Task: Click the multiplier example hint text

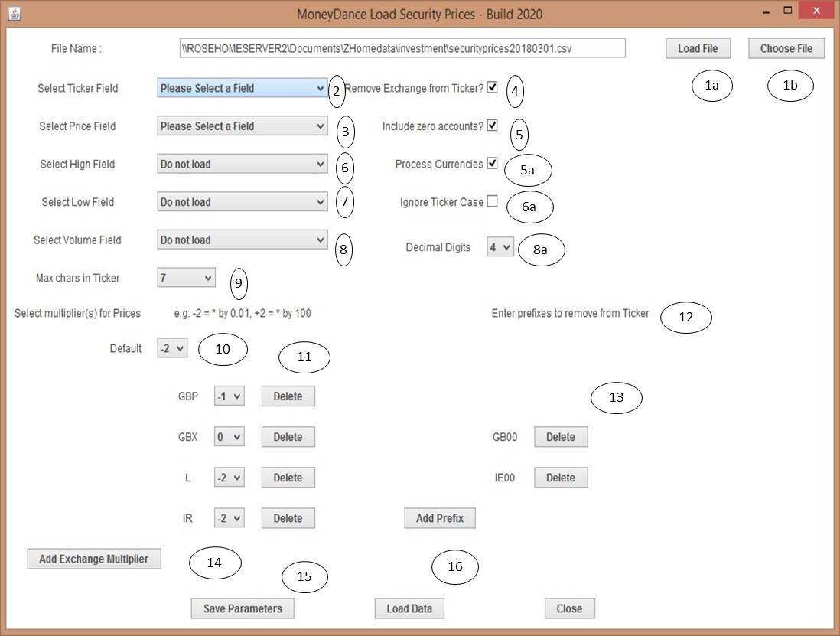Action: tap(243, 314)
